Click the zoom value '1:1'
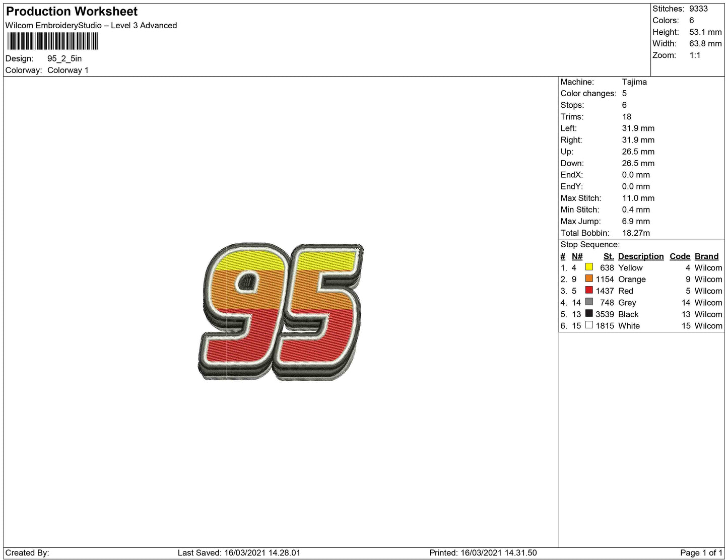The image size is (728, 560). tap(695, 55)
